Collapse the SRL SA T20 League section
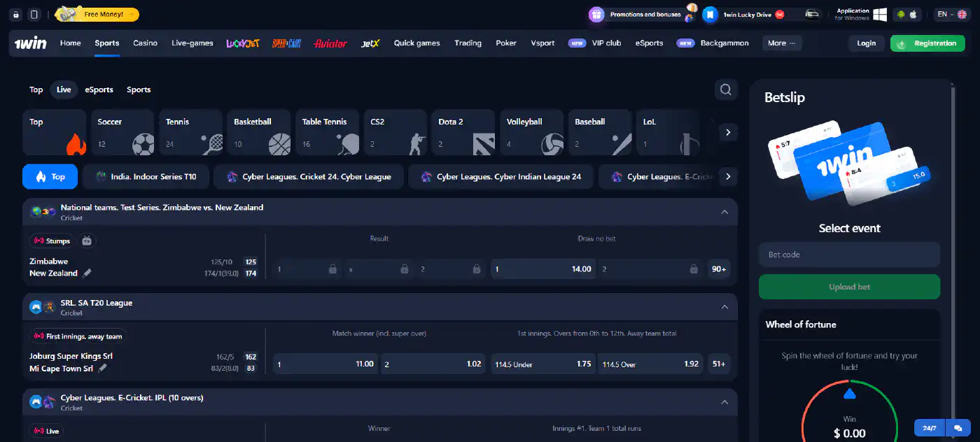This screenshot has width=980, height=442. tap(724, 306)
